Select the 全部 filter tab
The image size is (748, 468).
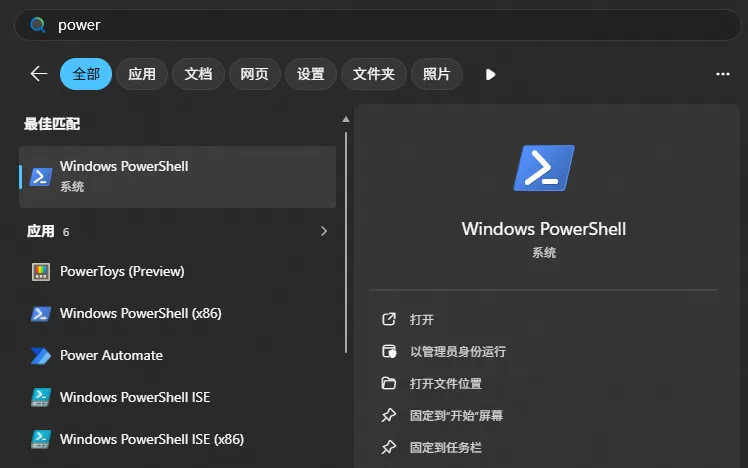point(86,74)
